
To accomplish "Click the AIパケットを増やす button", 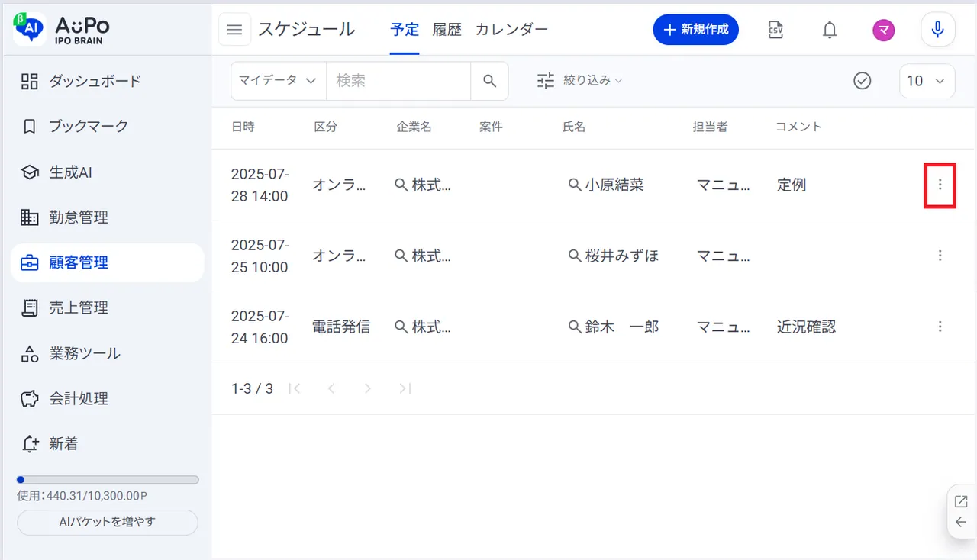I will tap(108, 523).
